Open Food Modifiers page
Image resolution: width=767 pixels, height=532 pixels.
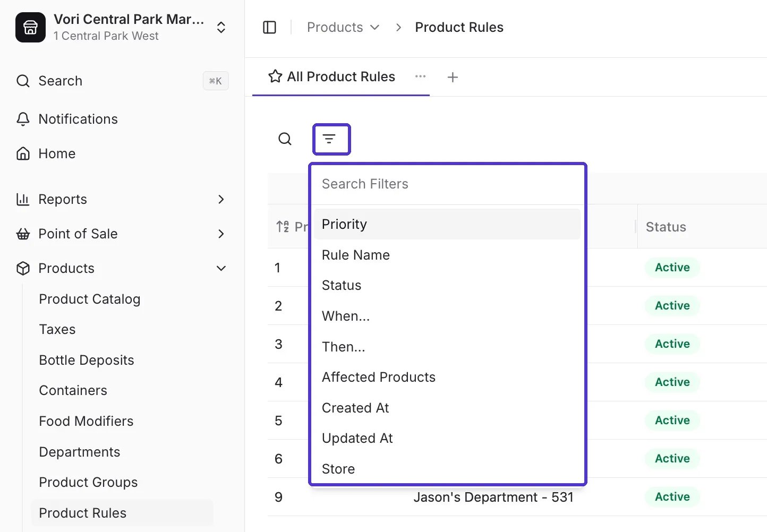coord(86,421)
